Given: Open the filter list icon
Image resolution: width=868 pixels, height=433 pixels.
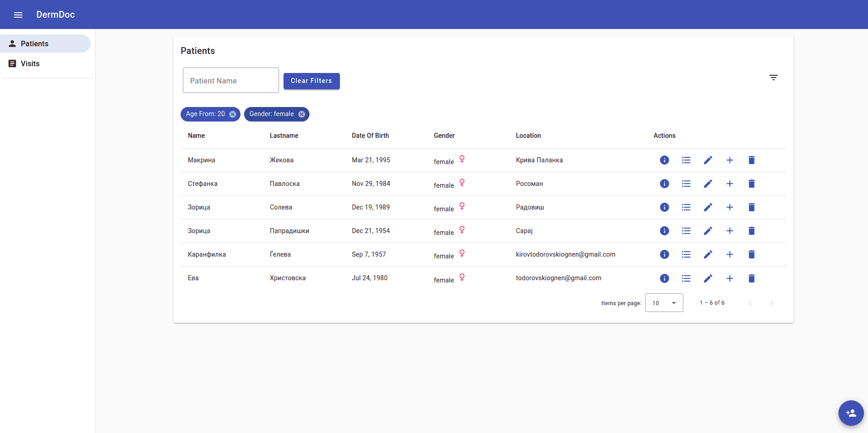Looking at the screenshot, I should (x=773, y=78).
